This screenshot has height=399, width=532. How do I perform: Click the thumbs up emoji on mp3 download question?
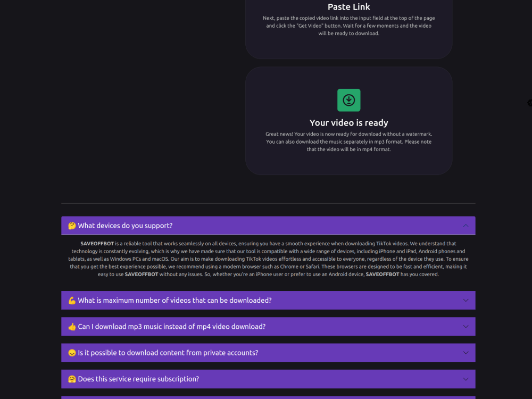[71, 326]
